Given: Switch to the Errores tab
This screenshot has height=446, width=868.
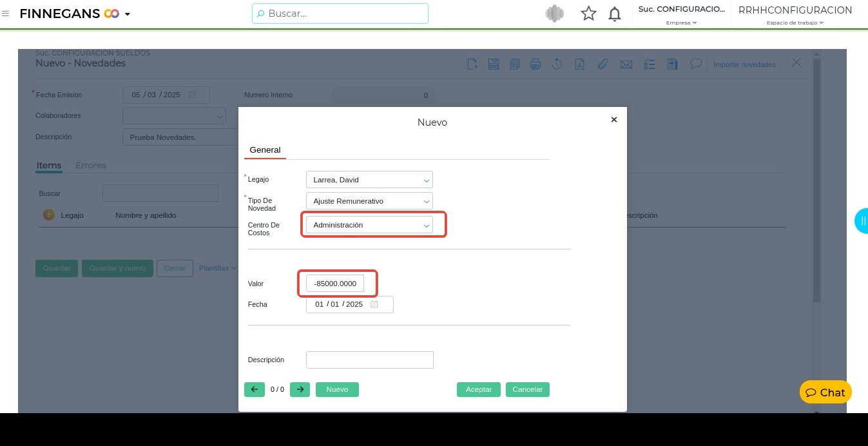Looking at the screenshot, I should pyautogui.click(x=91, y=166).
